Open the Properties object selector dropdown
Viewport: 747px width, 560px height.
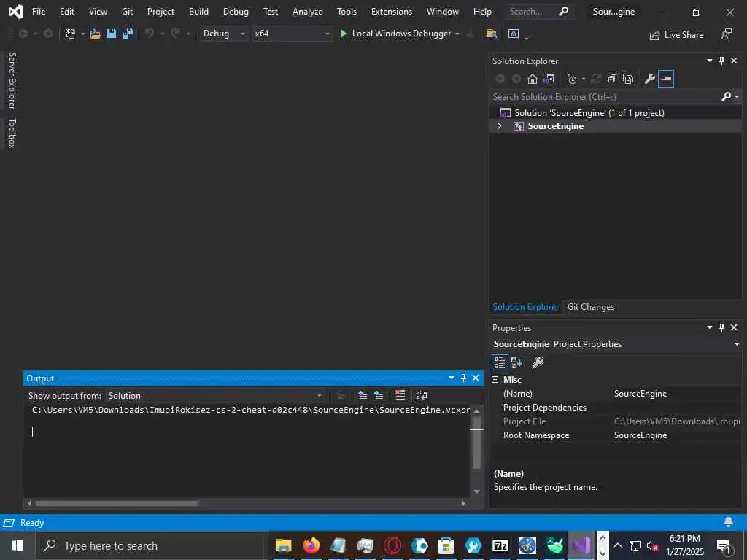(x=737, y=344)
